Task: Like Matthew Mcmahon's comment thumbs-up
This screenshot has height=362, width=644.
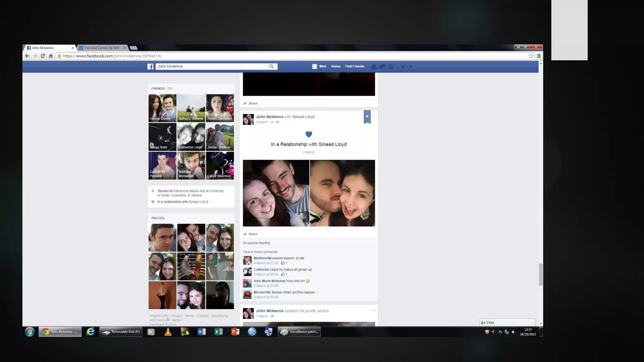Action: point(283,263)
